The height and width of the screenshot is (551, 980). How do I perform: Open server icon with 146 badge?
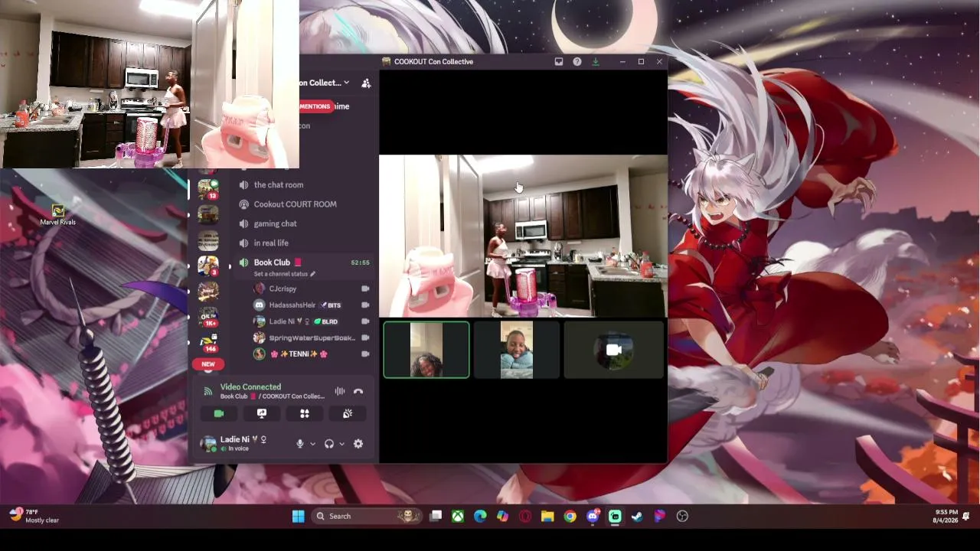[x=207, y=342]
